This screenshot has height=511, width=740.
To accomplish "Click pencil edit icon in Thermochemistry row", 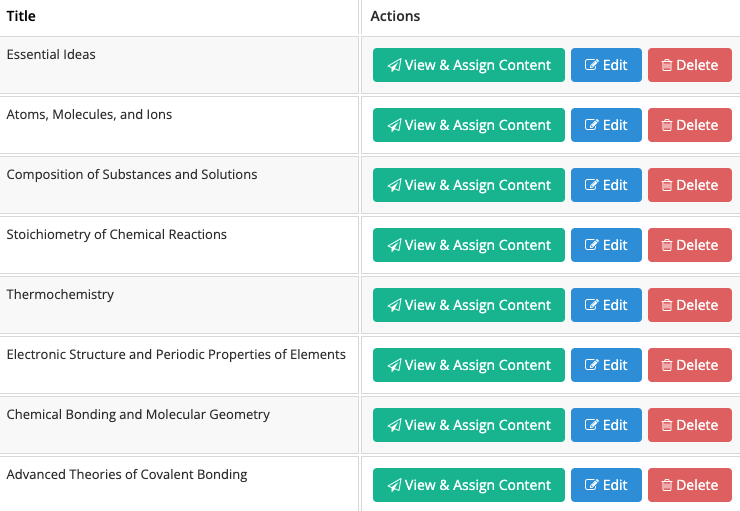I will [592, 304].
